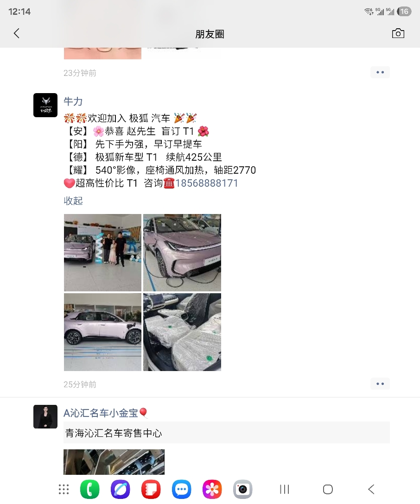Open the two-dot menu beside 23分钟前
The image size is (420, 504).
click(x=380, y=72)
